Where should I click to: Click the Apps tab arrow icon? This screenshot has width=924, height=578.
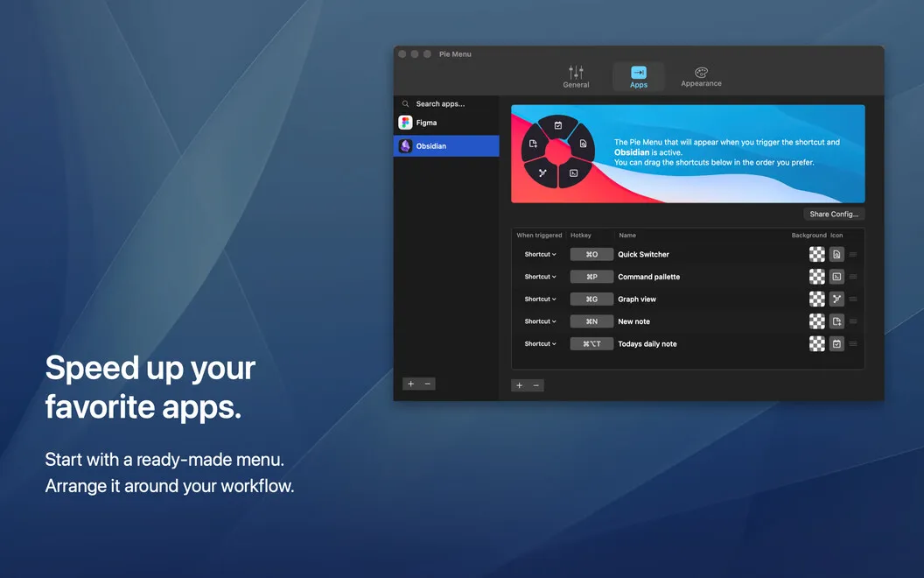[x=638, y=72]
